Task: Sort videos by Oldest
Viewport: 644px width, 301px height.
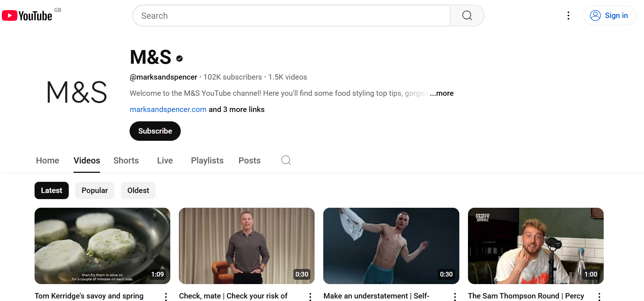Action: (138, 190)
